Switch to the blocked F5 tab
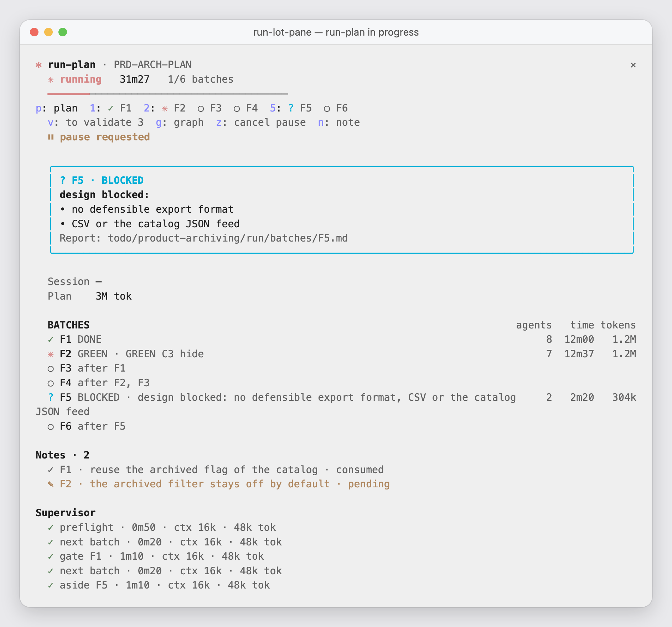Screen dimensions: 672x627 [291, 108]
